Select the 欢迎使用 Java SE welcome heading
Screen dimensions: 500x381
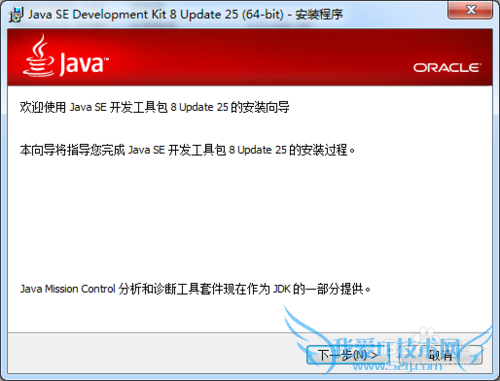point(154,107)
